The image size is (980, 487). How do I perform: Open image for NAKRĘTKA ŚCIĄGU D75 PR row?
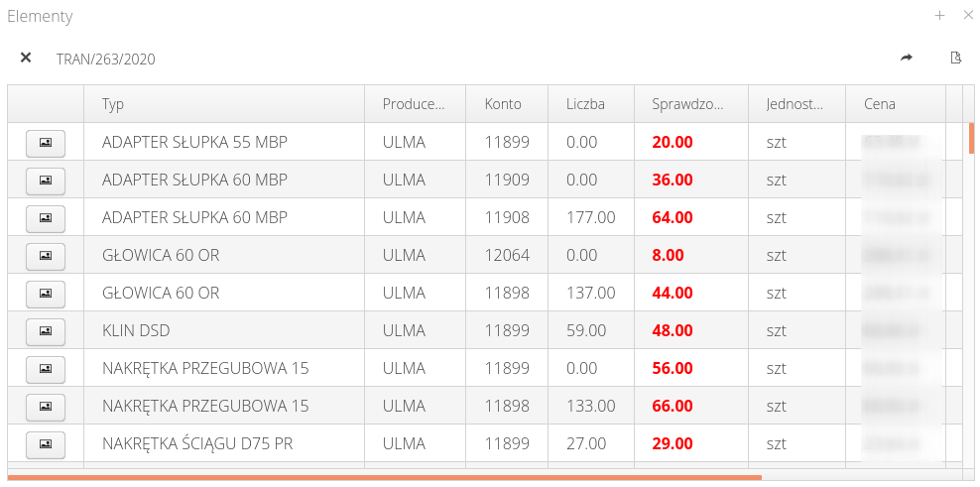coord(45,443)
